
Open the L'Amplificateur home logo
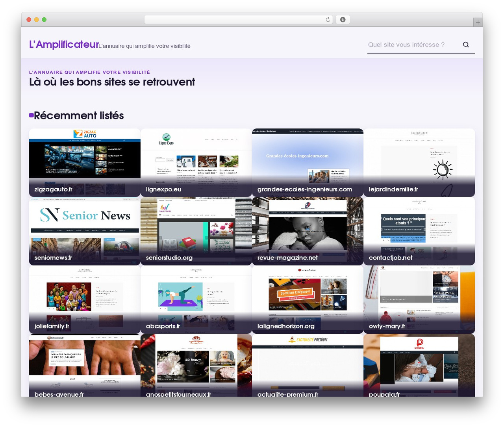[x=64, y=44]
